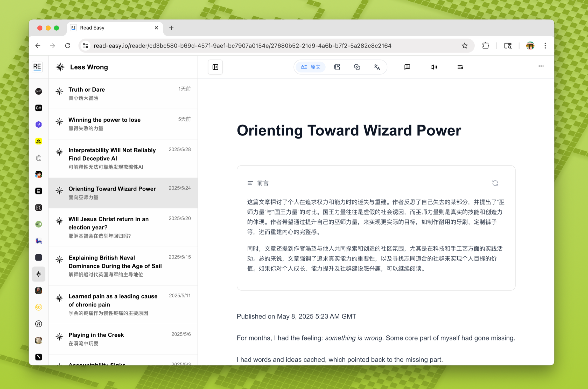588x389 pixels.
Task: Click the Less Wrong feed title
Action: [x=89, y=67]
